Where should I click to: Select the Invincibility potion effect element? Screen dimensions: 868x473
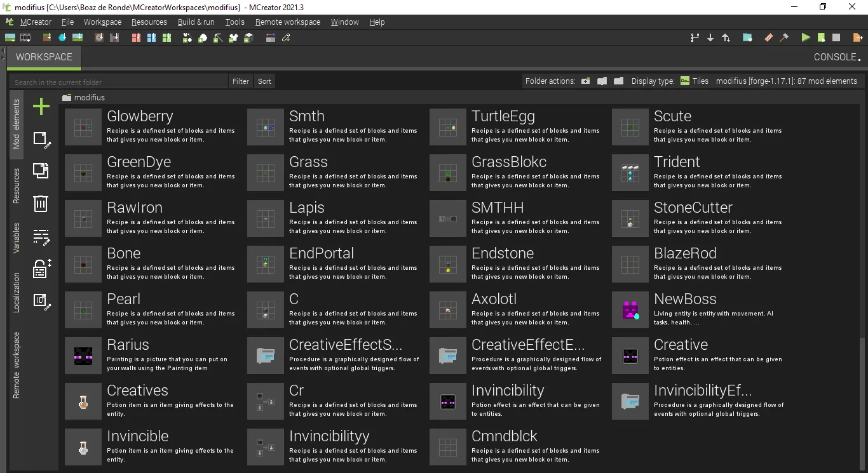click(517, 401)
